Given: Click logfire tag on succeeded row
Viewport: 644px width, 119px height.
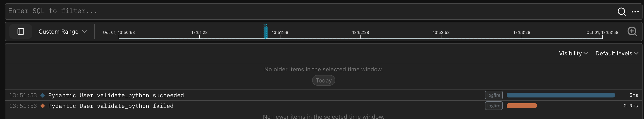Looking at the screenshot, I should [493, 95].
